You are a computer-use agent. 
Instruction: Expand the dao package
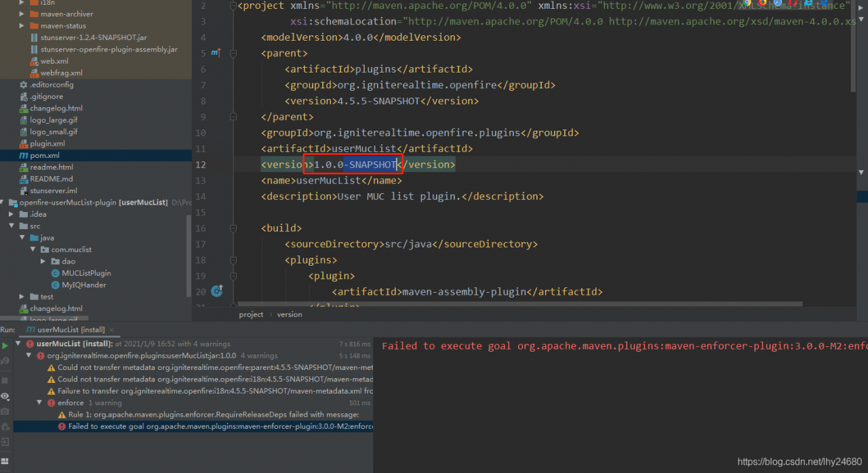(x=44, y=261)
